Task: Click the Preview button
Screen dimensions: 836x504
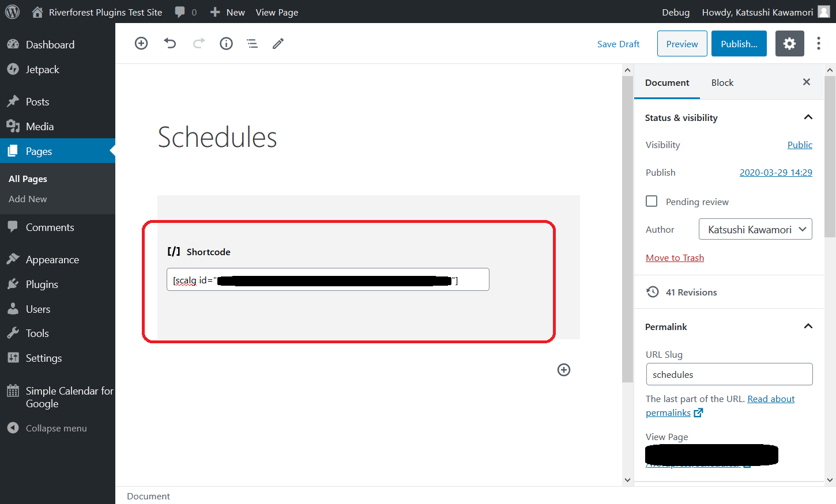Action: tap(682, 44)
